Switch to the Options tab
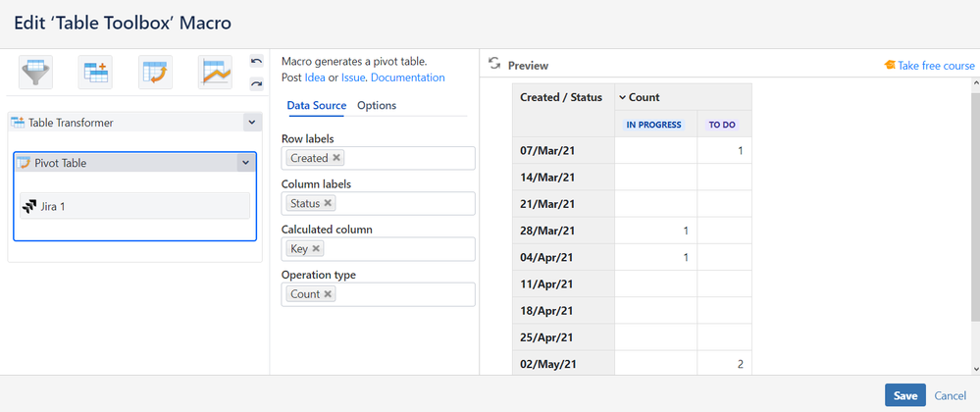The width and height of the screenshot is (980, 412). (x=377, y=106)
